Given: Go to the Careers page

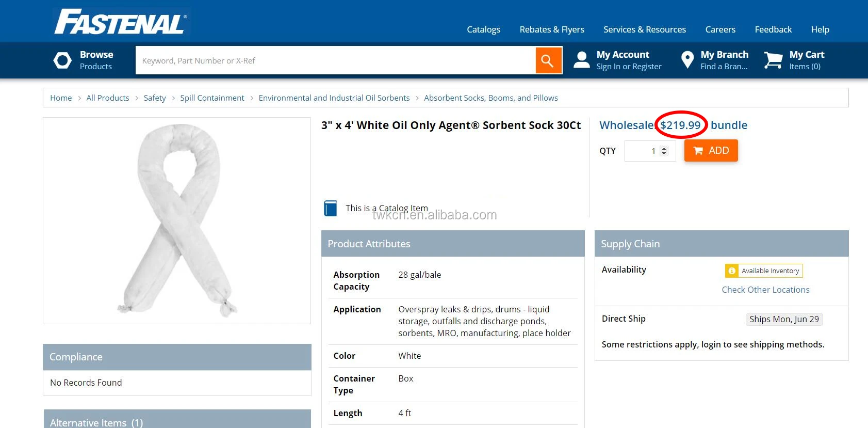Looking at the screenshot, I should [x=720, y=29].
